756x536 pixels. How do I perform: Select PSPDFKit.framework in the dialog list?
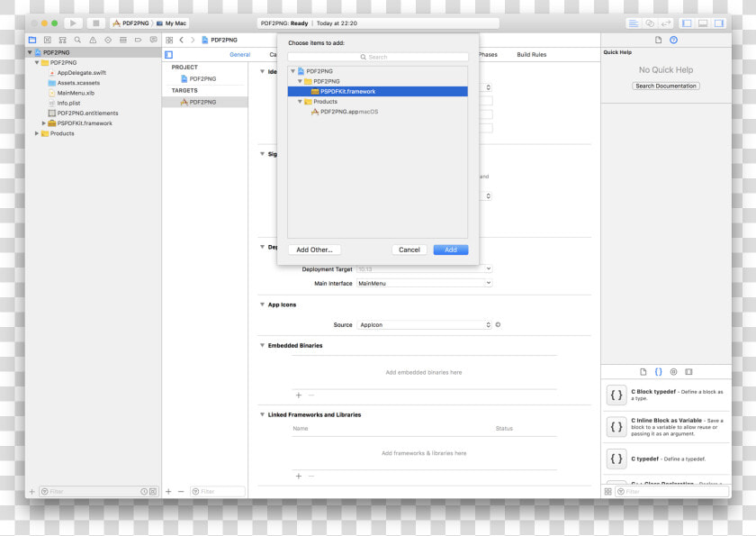pyautogui.click(x=377, y=91)
